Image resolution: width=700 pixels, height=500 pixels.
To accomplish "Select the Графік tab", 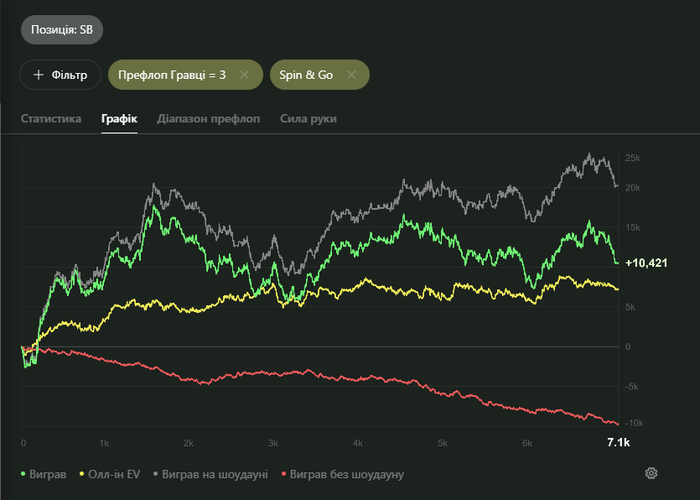I will (119, 119).
